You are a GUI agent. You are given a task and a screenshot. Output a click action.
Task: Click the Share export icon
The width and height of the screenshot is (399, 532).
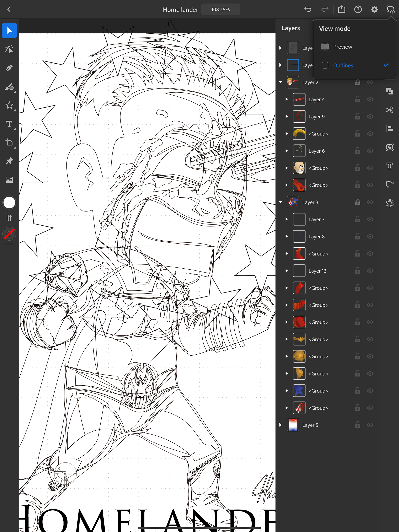click(341, 10)
